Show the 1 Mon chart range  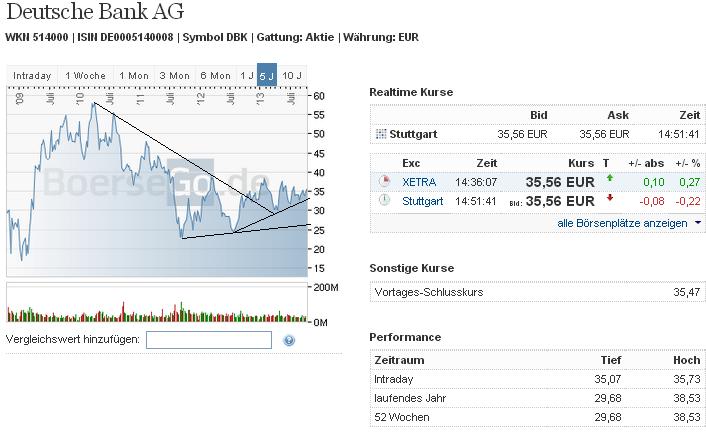pos(133,76)
